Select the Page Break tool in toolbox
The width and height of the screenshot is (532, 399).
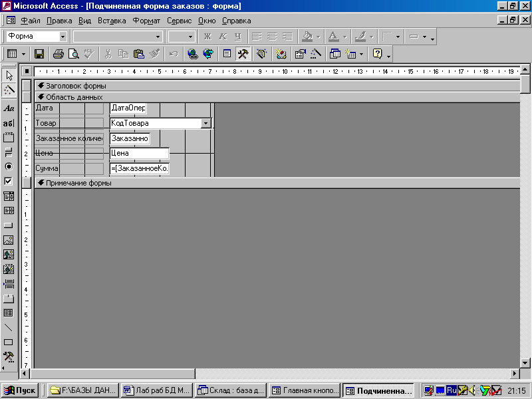coord(9,284)
